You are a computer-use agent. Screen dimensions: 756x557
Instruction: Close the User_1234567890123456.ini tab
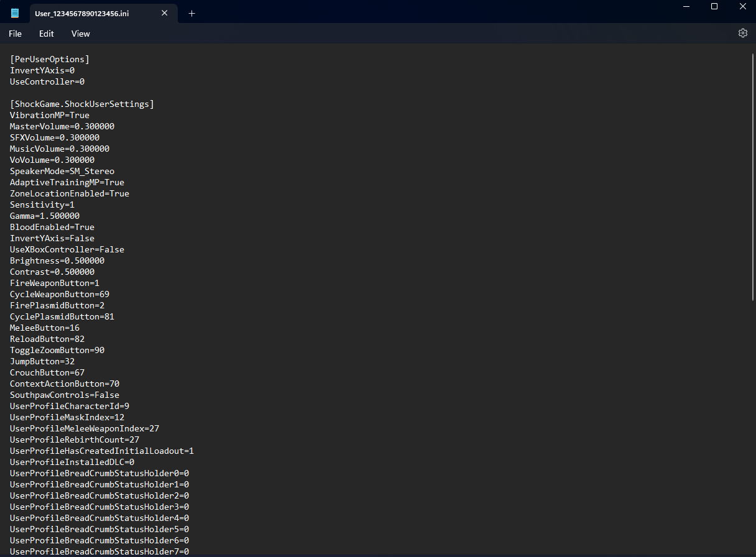click(164, 12)
